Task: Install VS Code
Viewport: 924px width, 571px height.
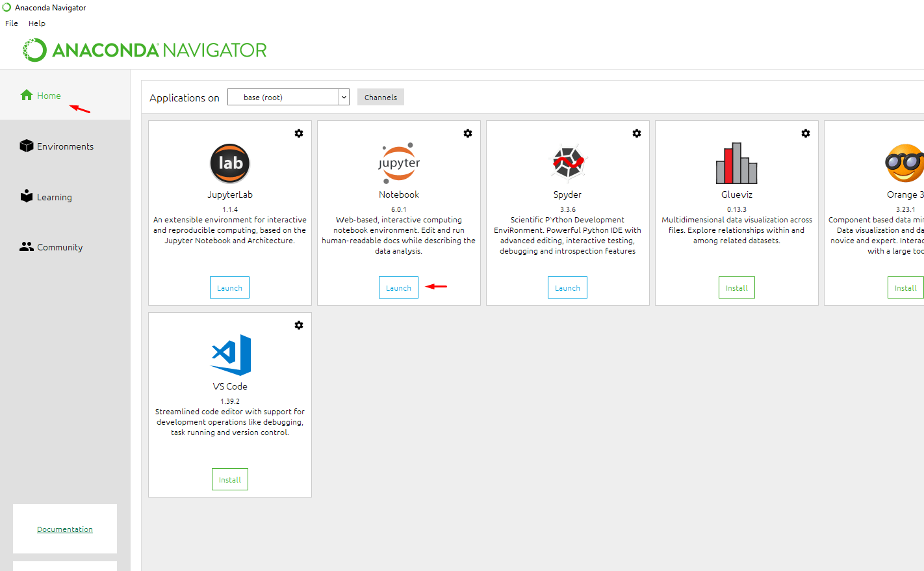Action: 230,479
